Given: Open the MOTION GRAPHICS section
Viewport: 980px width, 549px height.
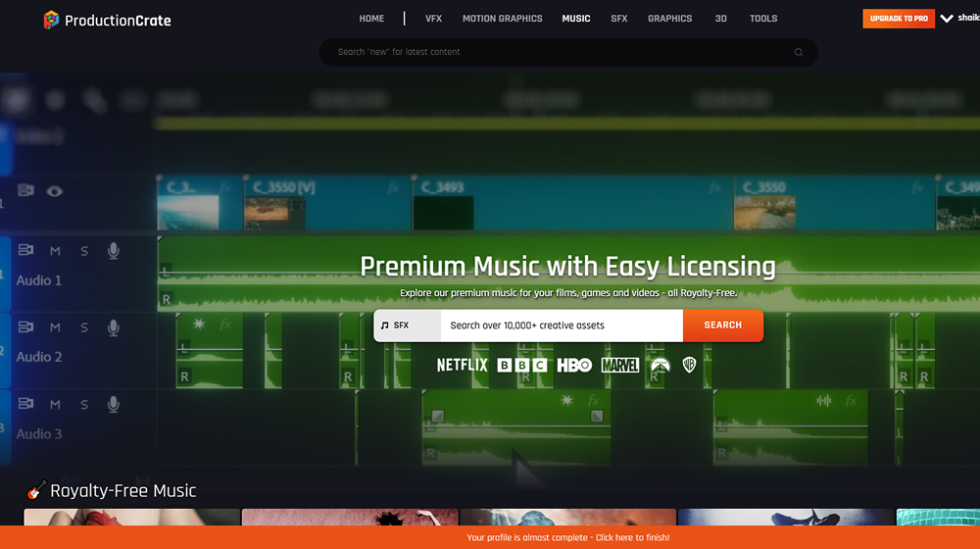Looking at the screenshot, I should [502, 19].
